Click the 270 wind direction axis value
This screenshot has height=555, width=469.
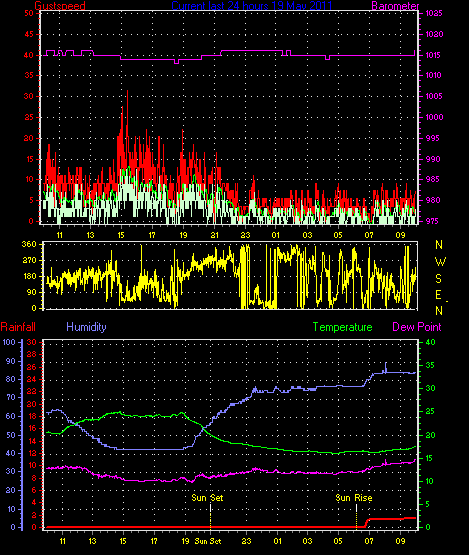click(29, 260)
